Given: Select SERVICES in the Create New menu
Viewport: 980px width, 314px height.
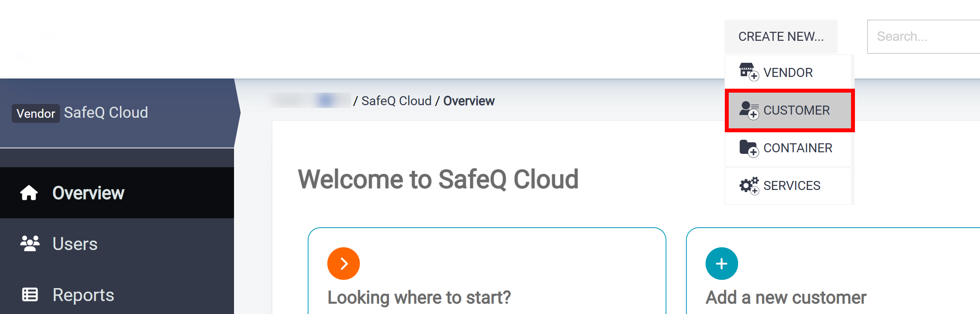Looking at the screenshot, I should 791,186.
